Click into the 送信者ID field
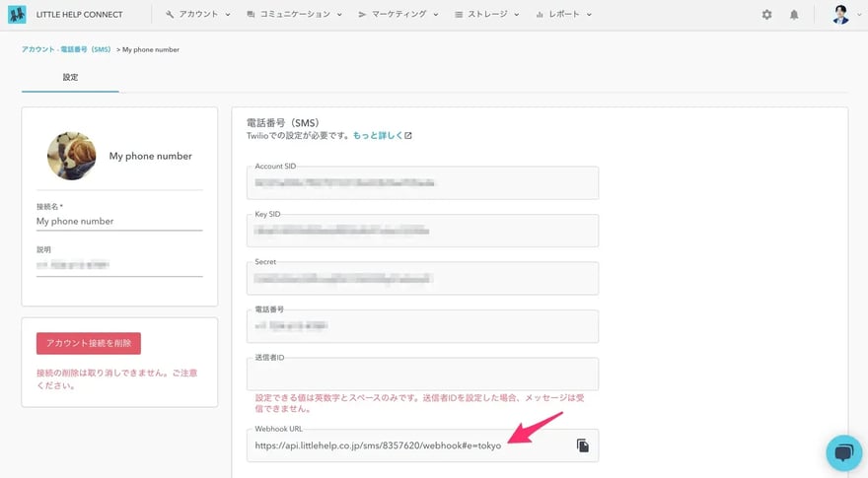 422,375
